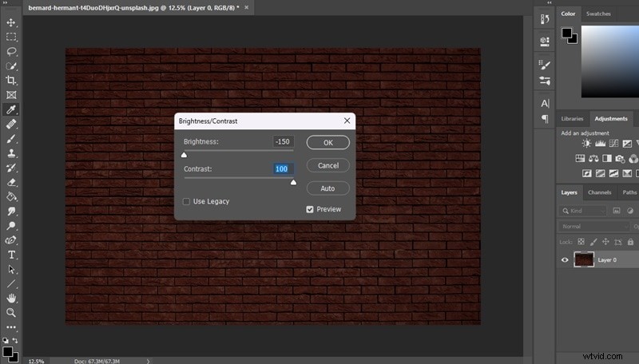This screenshot has width=639, height=364.
Task: Open the Edit Toolbar three-dots menu
Action: point(11,327)
